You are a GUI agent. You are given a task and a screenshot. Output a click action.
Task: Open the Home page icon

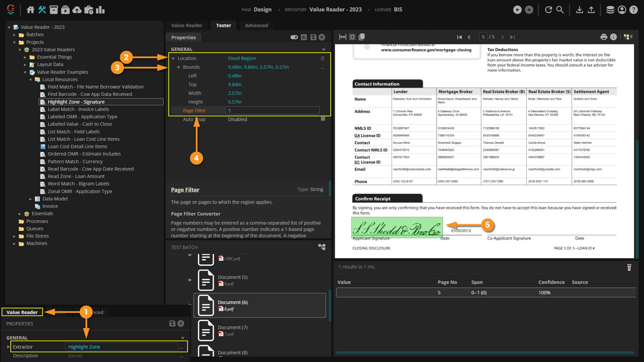click(31, 10)
